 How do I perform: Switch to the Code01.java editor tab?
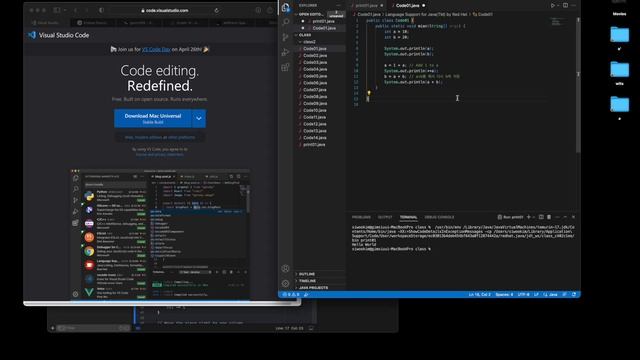pyautogui.click(x=407, y=6)
